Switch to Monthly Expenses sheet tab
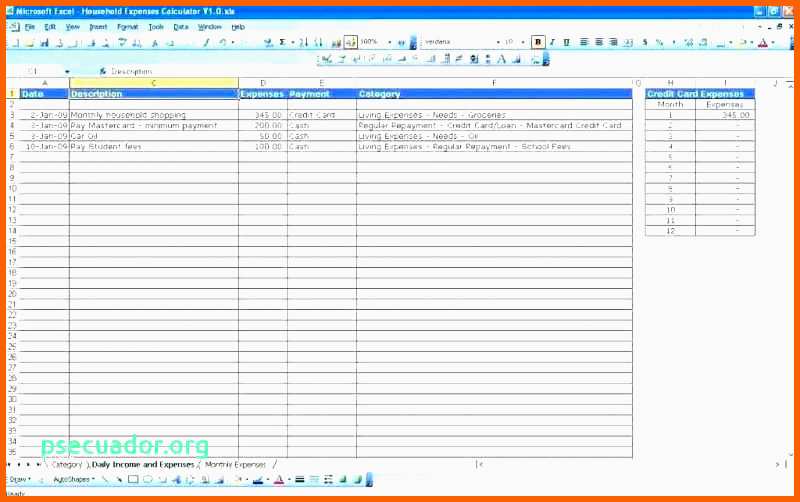This screenshot has width=800, height=502. tap(236, 465)
